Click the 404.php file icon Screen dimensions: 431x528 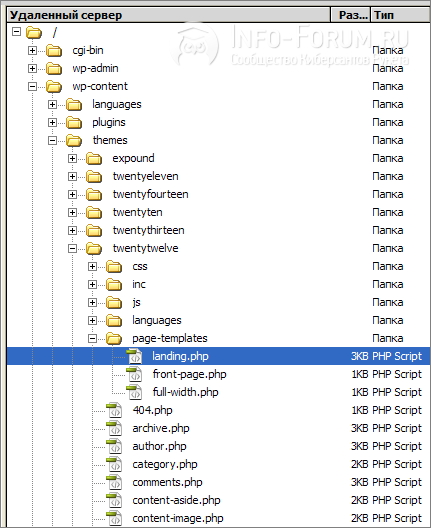tap(114, 410)
